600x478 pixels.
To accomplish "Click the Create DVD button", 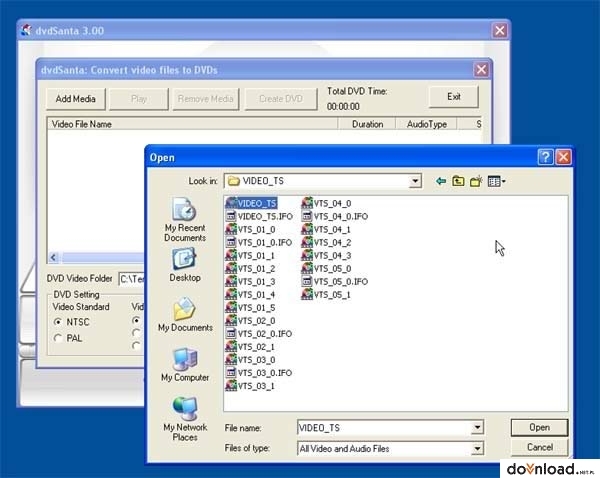I will click(281, 99).
